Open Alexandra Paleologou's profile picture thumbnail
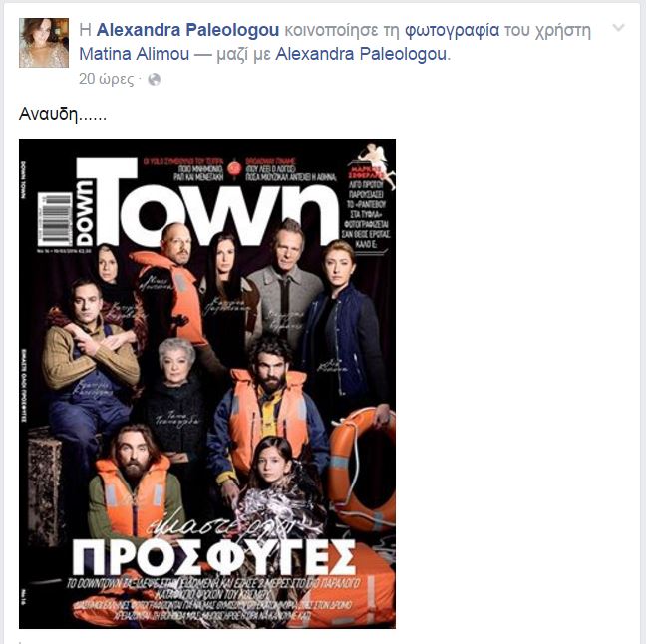The height and width of the screenshot is (644, 646). coord(44,43)
